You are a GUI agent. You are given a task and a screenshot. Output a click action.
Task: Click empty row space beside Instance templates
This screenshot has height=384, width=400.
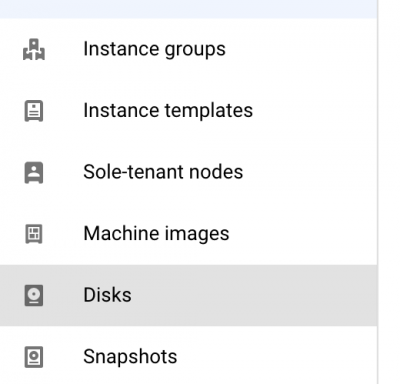(315, 111)
